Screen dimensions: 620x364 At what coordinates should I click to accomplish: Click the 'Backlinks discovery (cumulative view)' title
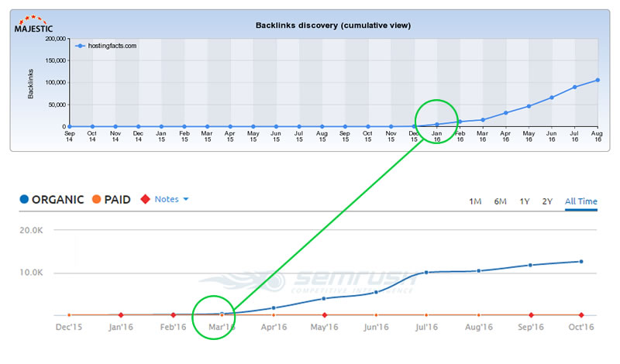333,26
